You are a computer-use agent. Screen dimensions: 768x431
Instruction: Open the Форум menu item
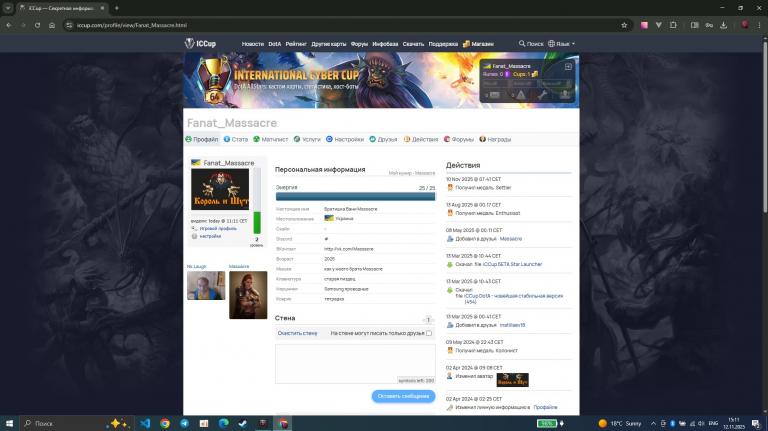point(359,44)
